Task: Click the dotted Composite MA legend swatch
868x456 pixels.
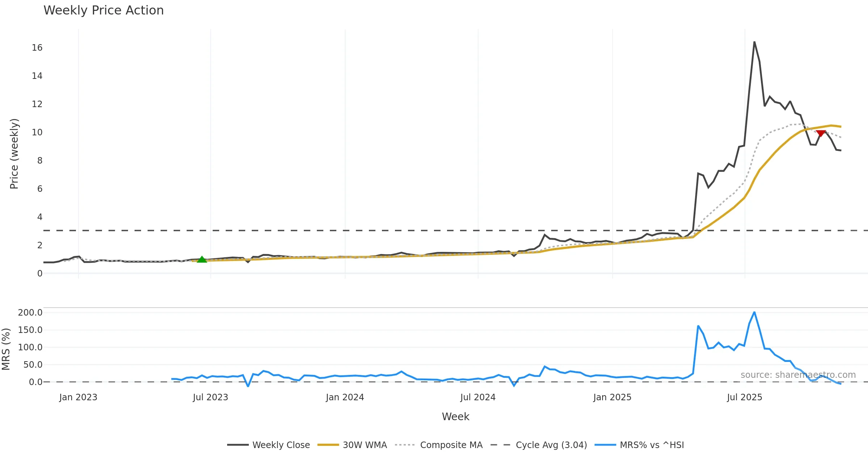Action: coord(405,445)
